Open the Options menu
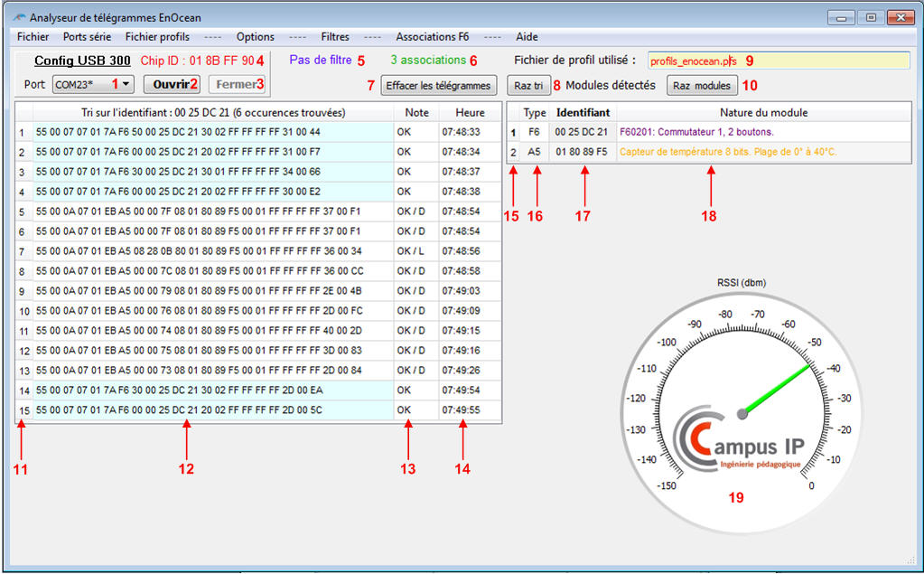 pyautogui.click(x=255, y=37)
